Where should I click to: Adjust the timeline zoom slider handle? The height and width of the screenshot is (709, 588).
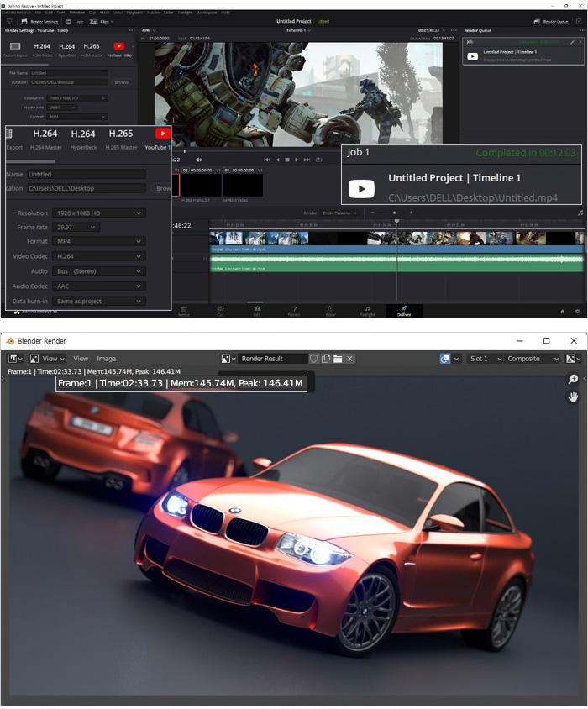(395, 213)
